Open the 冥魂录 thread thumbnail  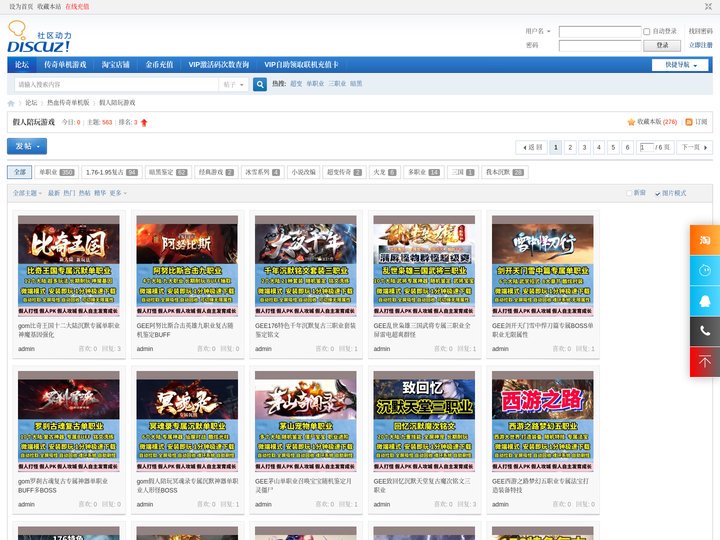point(187,421)
